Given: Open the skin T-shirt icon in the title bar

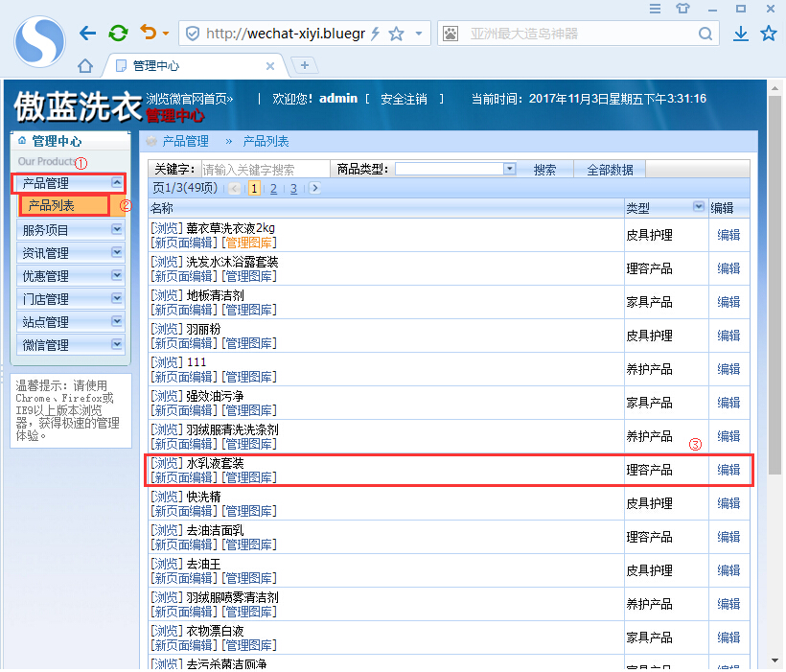Looking at the screenshot, I should click(682, 9).
